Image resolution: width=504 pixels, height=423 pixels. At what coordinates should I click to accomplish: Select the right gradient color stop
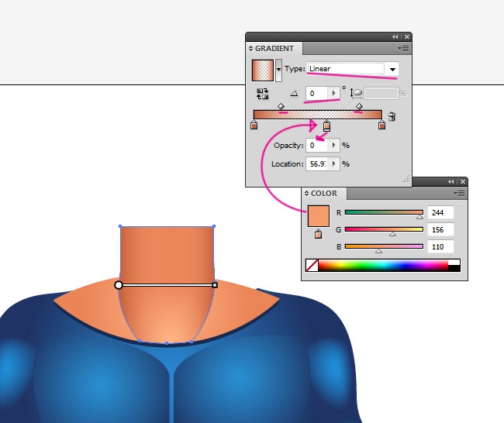click(381, 126)
